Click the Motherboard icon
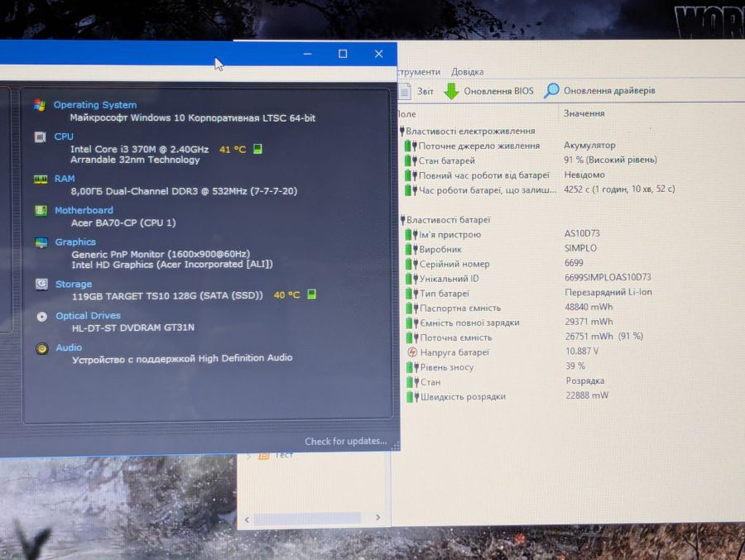 coord(41,210)
